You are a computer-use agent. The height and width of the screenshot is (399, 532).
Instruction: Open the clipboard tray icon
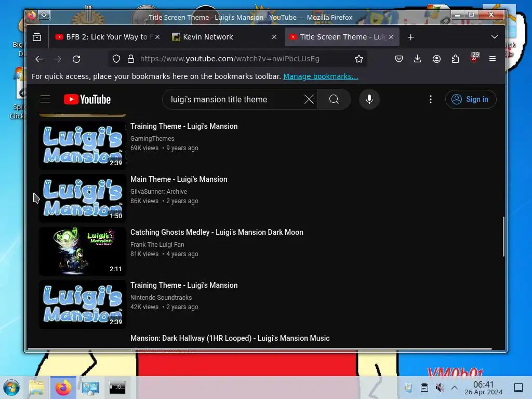pos(424,388)
